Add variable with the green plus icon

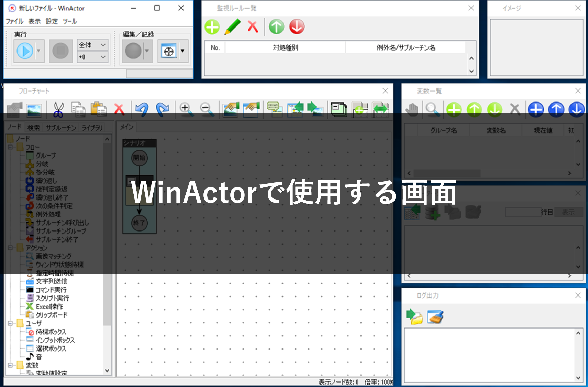point(454,109)
